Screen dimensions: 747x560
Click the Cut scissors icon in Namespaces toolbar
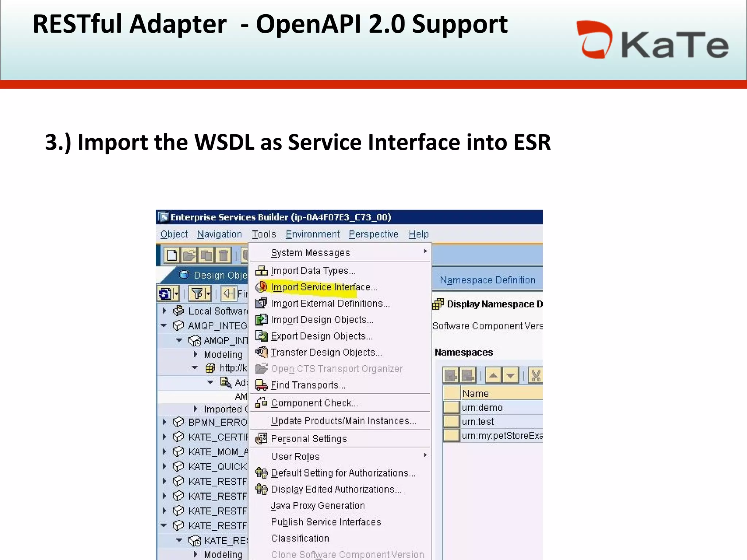(x=535, y=375)
